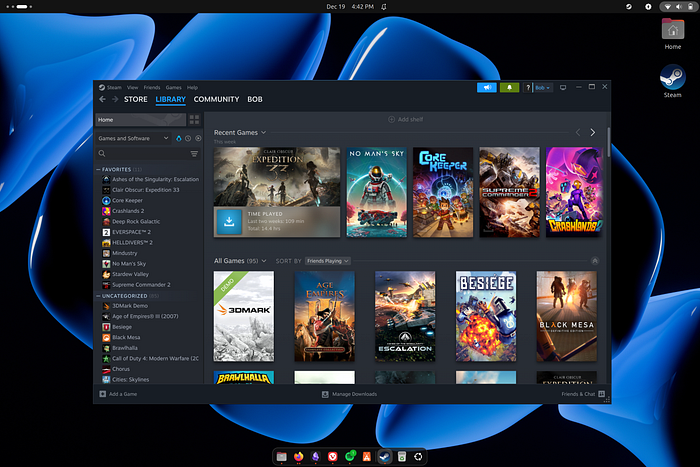Click Add shelf
This screenshot has width=700, height=467.
point(405,119)
